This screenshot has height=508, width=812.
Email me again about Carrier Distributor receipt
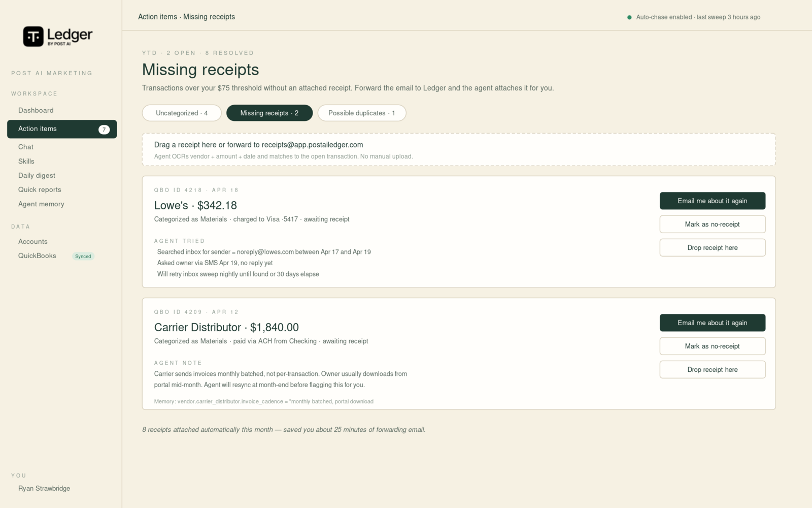click(713, 323)
